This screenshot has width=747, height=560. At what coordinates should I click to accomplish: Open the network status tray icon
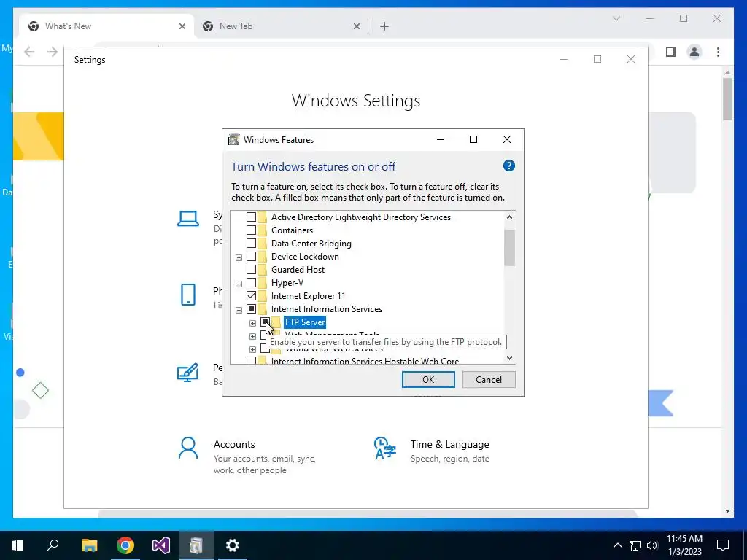point(635,545)
